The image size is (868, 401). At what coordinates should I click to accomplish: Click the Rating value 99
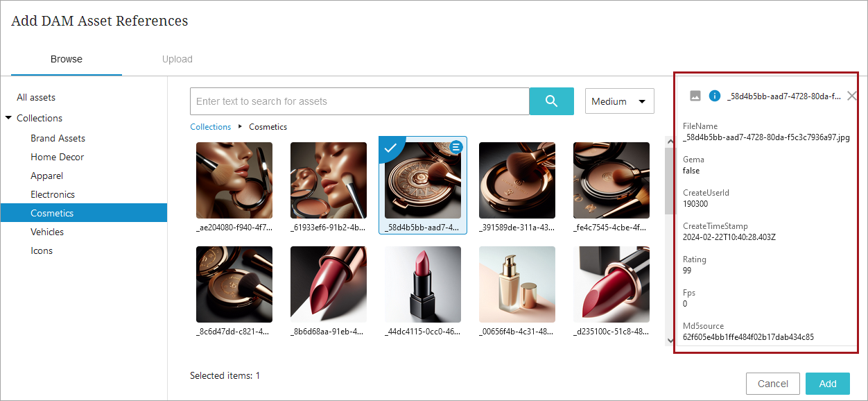tap(687, 271)
